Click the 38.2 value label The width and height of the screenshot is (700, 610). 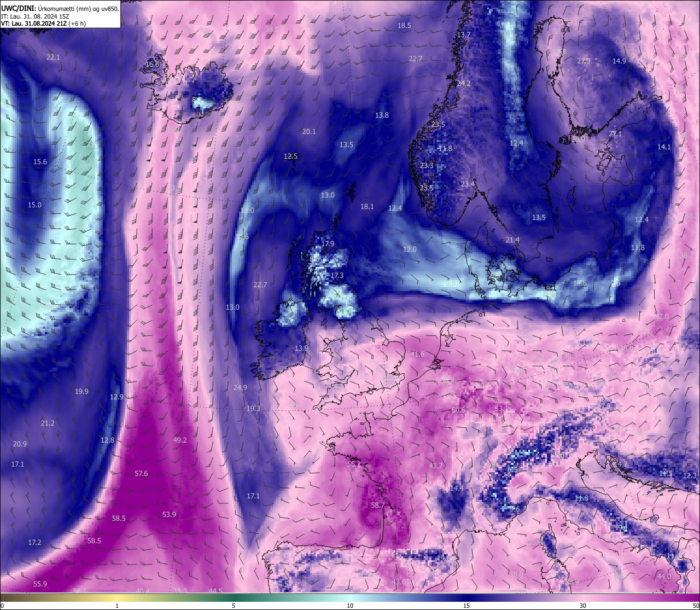pos(686,255)
